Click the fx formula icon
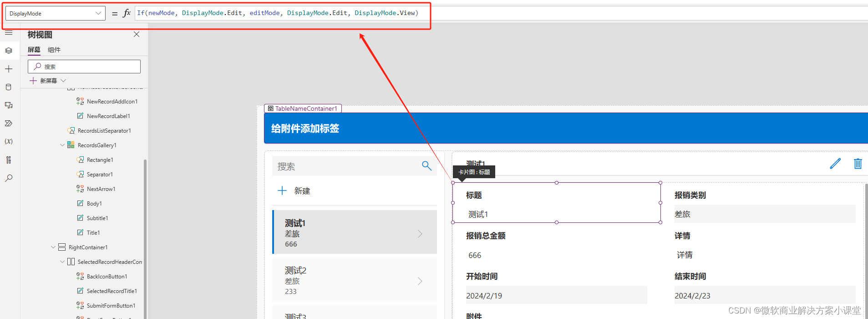 (127, 13)
